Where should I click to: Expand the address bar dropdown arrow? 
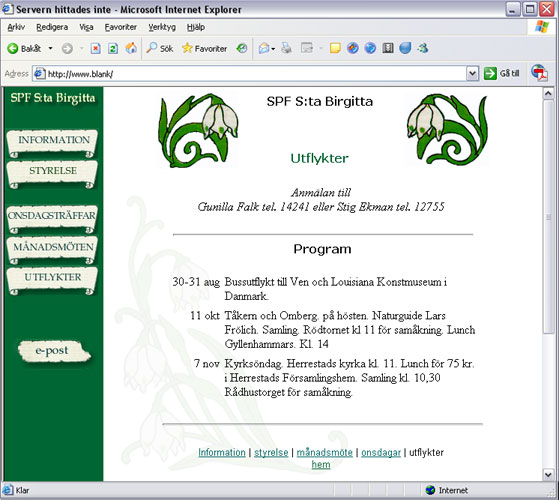point(472,74)
